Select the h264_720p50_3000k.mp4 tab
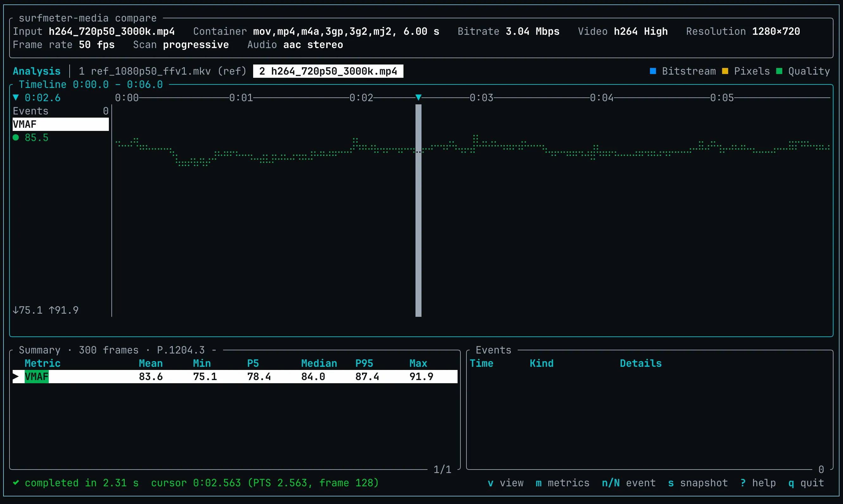Viewport: 843px width, 504px height. 328,71
